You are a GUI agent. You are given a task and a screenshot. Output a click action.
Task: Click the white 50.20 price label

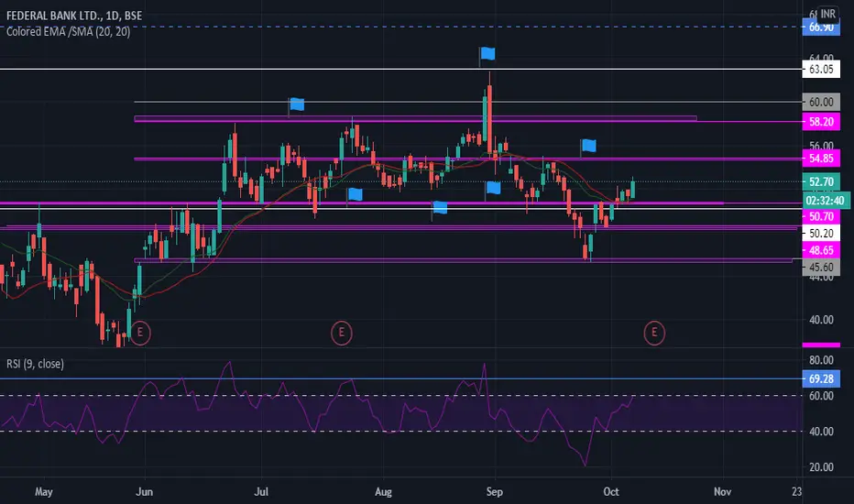(x=821, y=234)
